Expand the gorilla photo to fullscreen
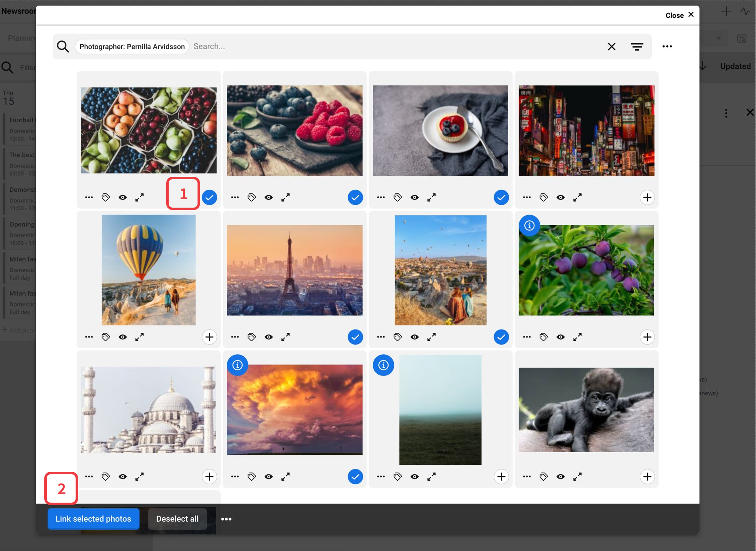 coord(577,477)
